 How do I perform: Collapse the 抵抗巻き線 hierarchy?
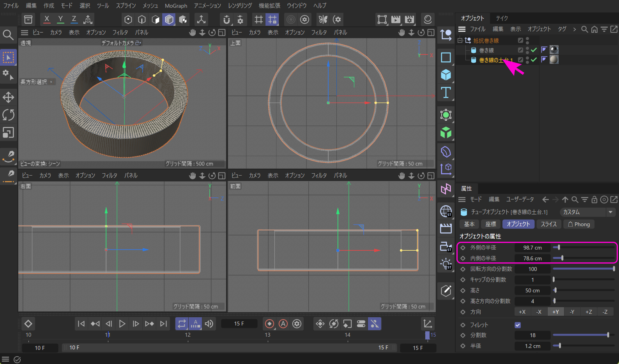(x=460, y=40)
